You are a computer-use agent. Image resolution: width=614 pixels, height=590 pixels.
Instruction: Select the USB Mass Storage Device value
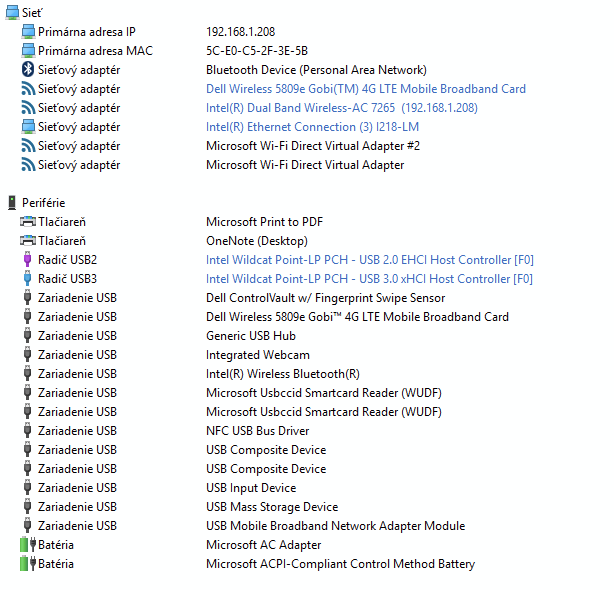tap(272, 507)
